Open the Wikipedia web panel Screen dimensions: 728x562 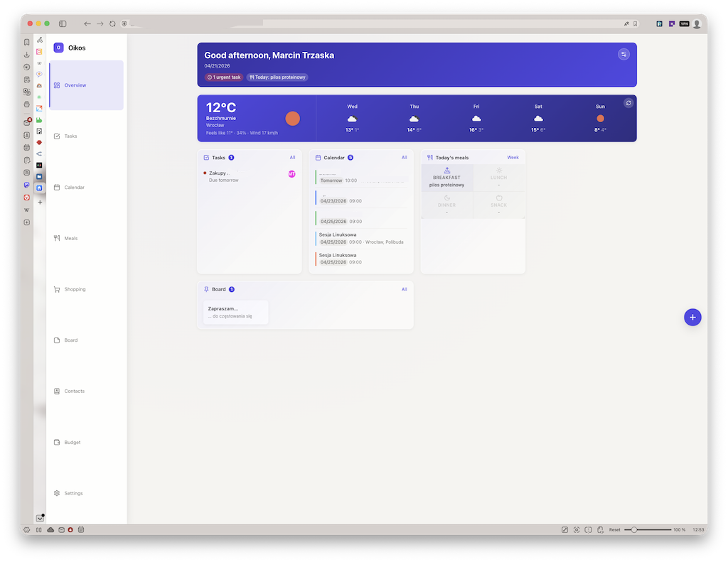pyautogui.click(x=26, y=210)
